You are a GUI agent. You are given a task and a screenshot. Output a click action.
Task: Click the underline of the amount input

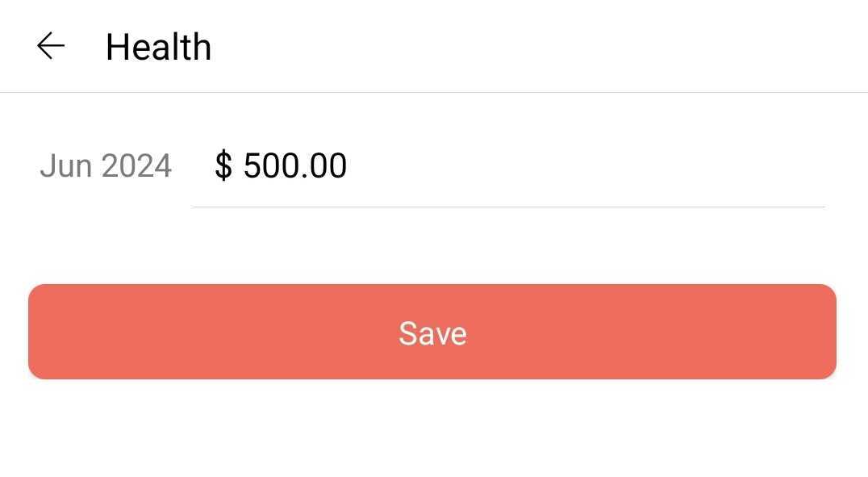coord(507,207)
